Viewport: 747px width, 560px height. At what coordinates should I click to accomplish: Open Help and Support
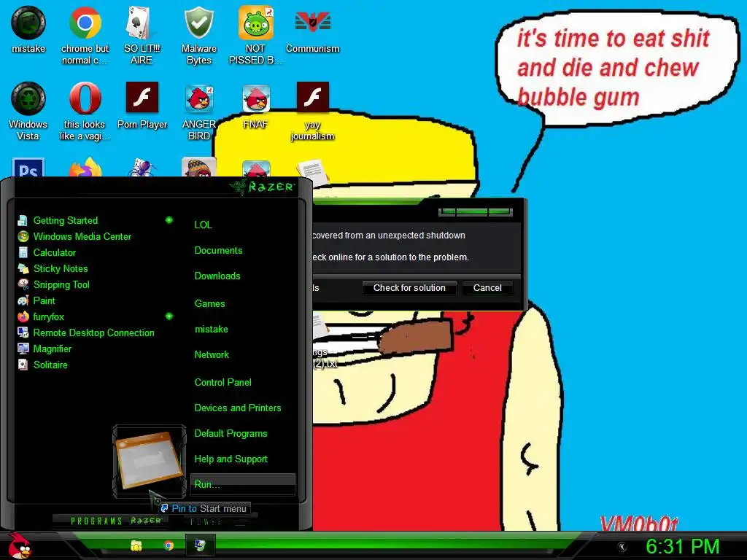(x=231, y=459)
